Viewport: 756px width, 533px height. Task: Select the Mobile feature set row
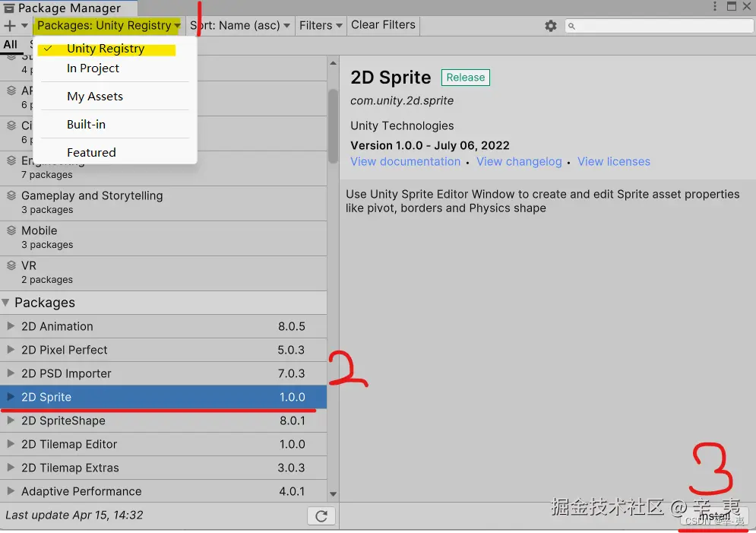(163, 239)
